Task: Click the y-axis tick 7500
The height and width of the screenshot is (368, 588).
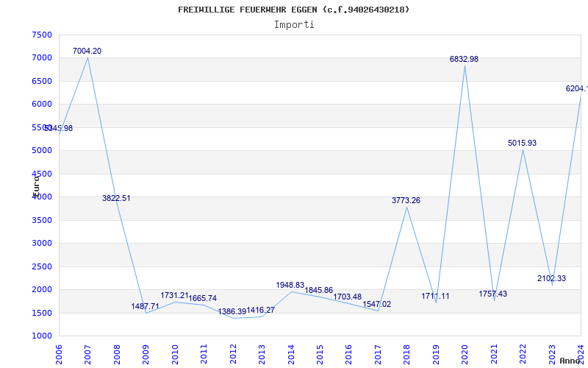Action: pyautogui.click(x=42, y=35)
